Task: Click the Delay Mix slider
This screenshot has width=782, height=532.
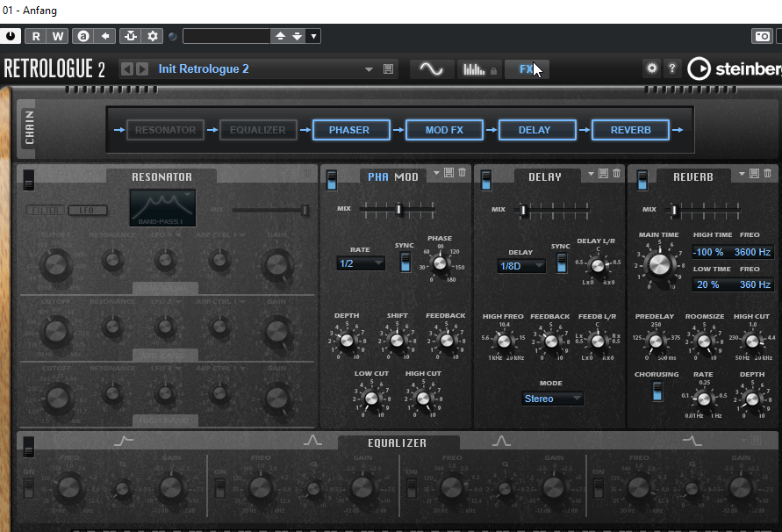Action: pyautogui.click(x=553, y=210)
